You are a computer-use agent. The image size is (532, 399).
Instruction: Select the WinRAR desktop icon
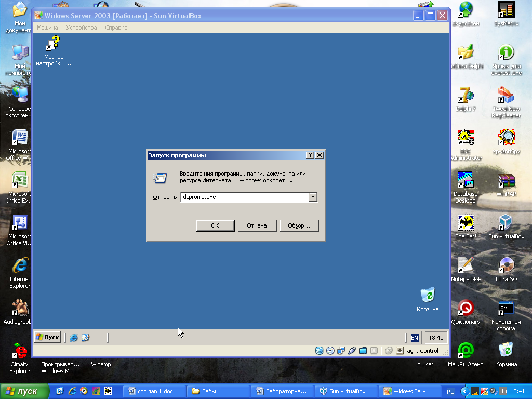[506, 184]
